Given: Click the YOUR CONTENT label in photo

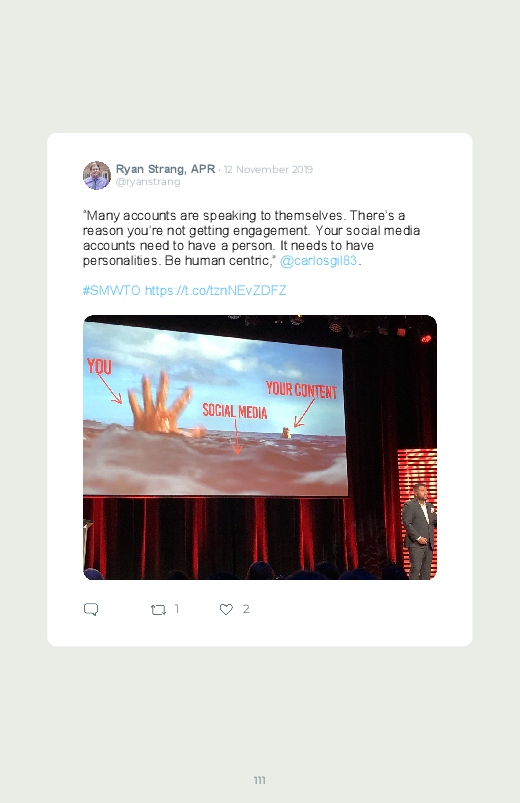Looking at the screenshot, I should pyautogui.click(x=301, y=390).
